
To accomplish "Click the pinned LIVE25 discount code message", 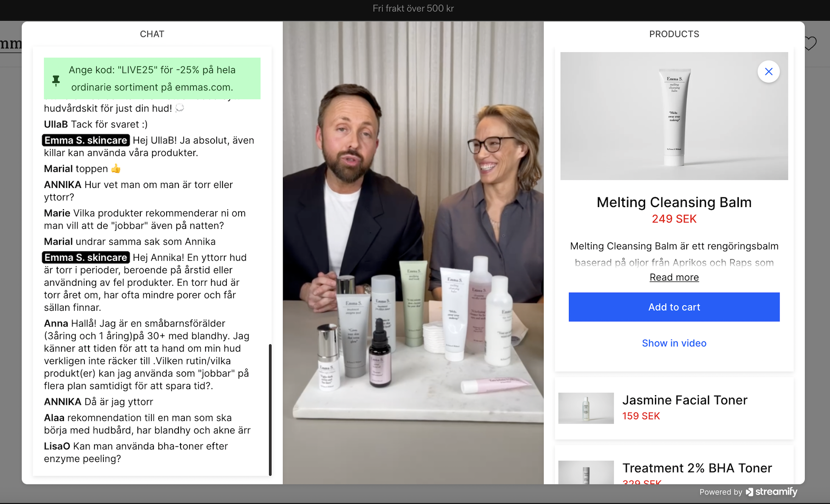I will point(152,78).
